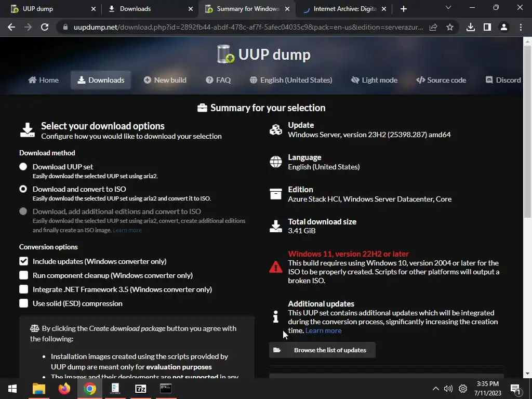Open Firefox from taskbar
The image size is (532, 399).
click(64, 389)
